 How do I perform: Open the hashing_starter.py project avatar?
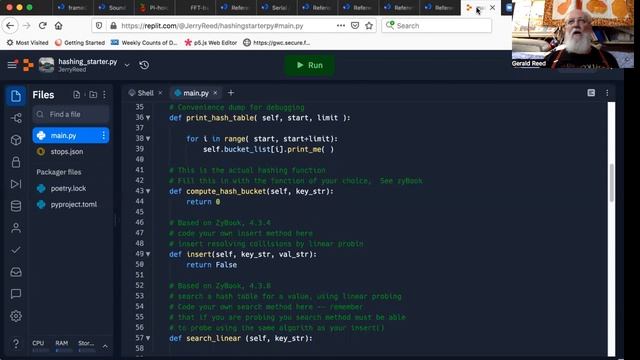[46, 65]
